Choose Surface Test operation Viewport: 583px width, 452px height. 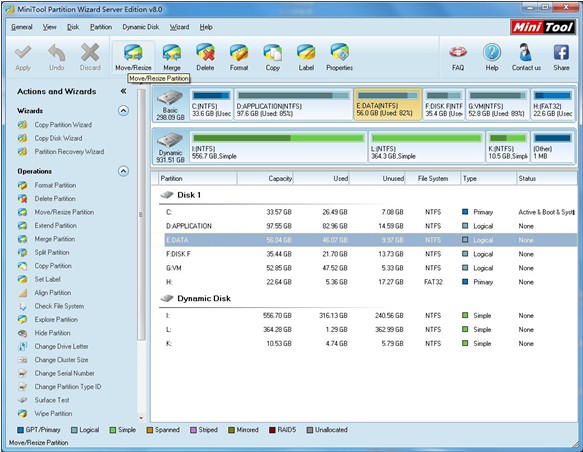(x=52, y=400)
